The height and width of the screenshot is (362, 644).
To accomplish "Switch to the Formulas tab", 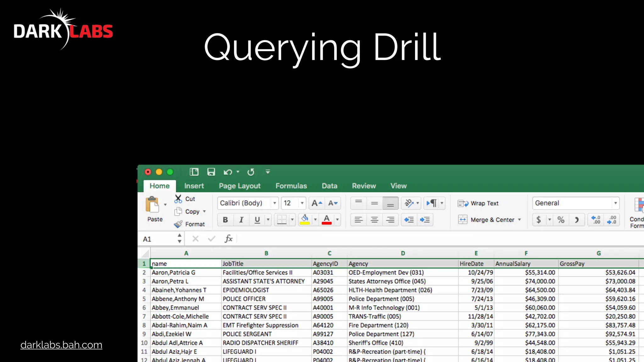I will [x=291, y=186].
